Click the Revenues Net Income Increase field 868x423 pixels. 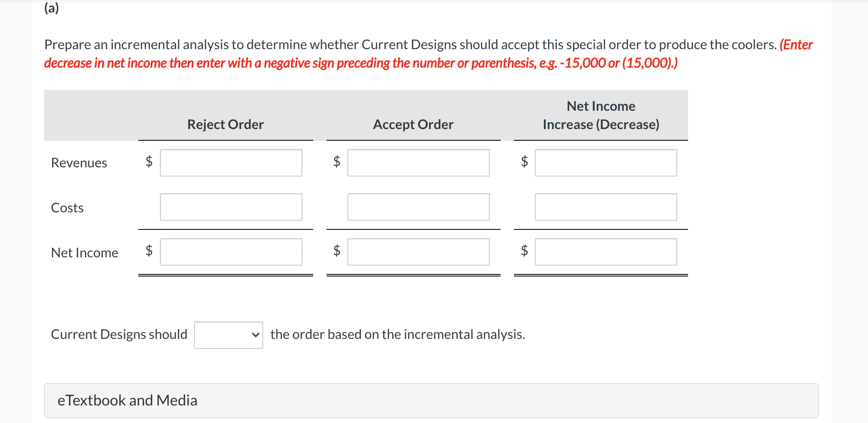[606, 163]
